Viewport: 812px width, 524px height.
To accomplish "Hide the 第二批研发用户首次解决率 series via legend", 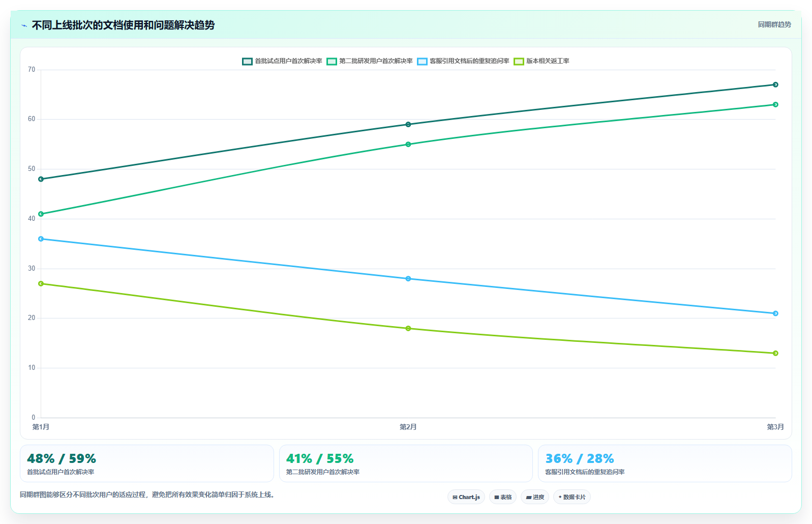I will 370,61.
